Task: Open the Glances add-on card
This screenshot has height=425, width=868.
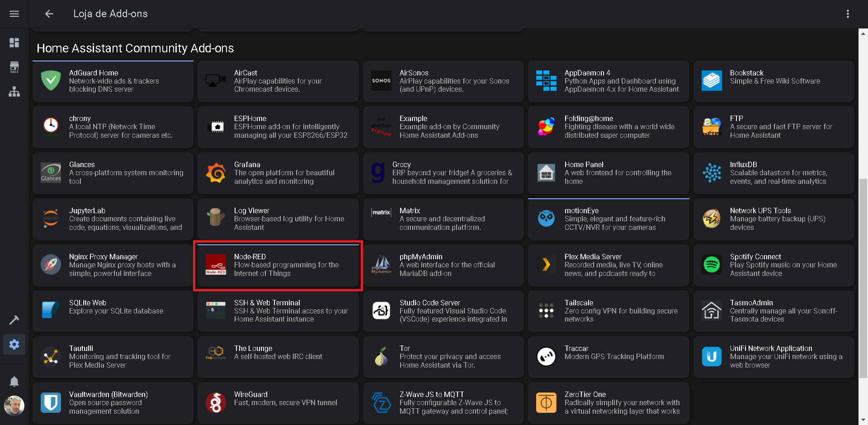Action: coord(113,173)
